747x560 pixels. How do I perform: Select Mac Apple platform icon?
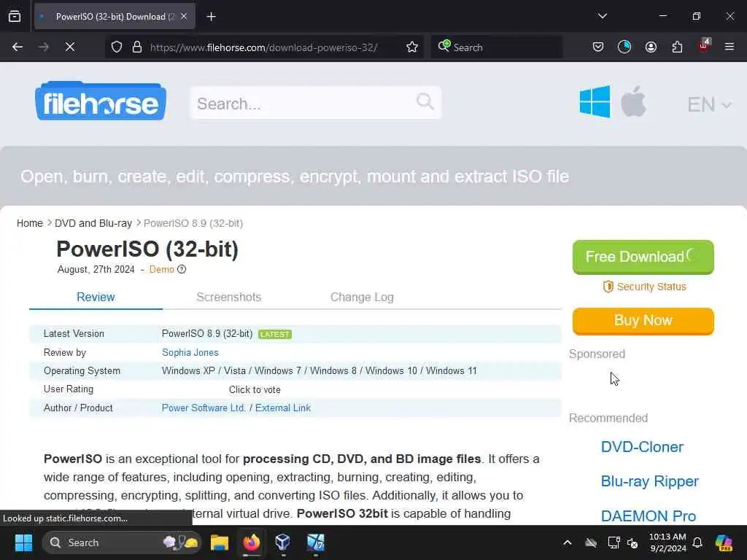[x=633, y=101]
